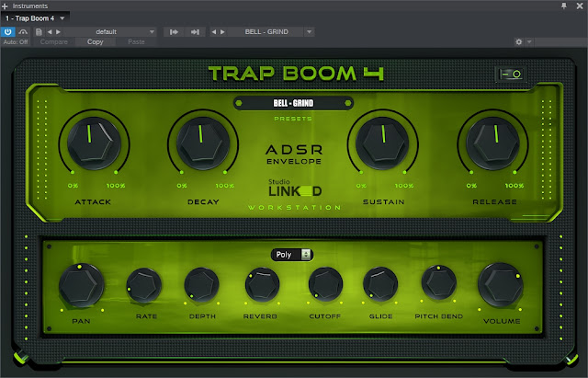Open the Poly mode dropdown
588x378 pixels.
(x=292, y=255)
